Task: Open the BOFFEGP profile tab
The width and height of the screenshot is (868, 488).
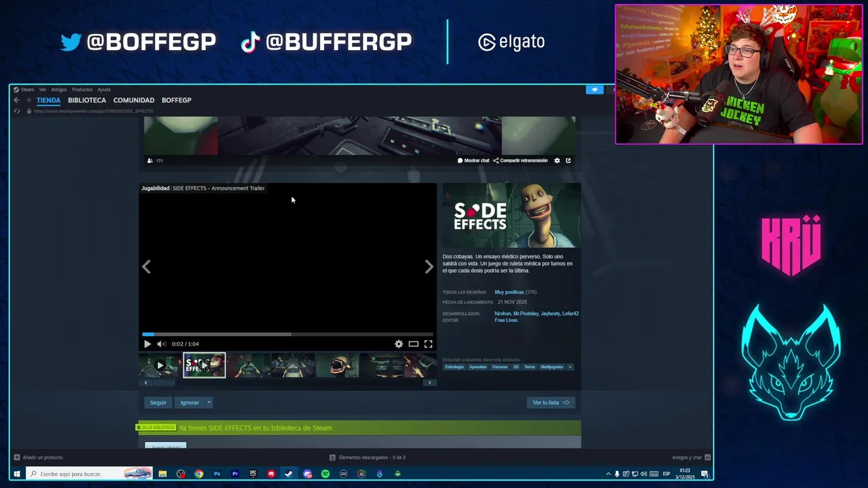Action: click(x=176, y=100)
